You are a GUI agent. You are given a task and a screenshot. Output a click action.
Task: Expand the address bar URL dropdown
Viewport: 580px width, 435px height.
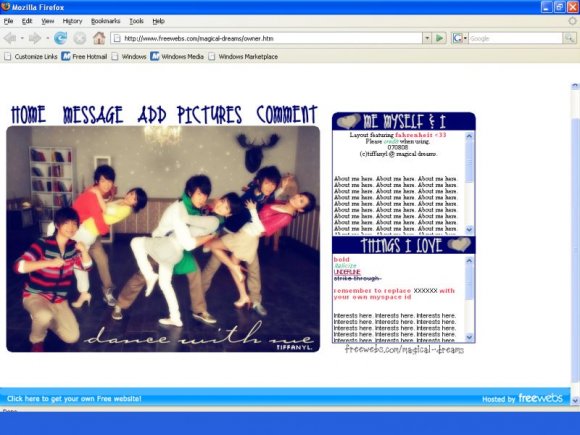coord(427,38)
